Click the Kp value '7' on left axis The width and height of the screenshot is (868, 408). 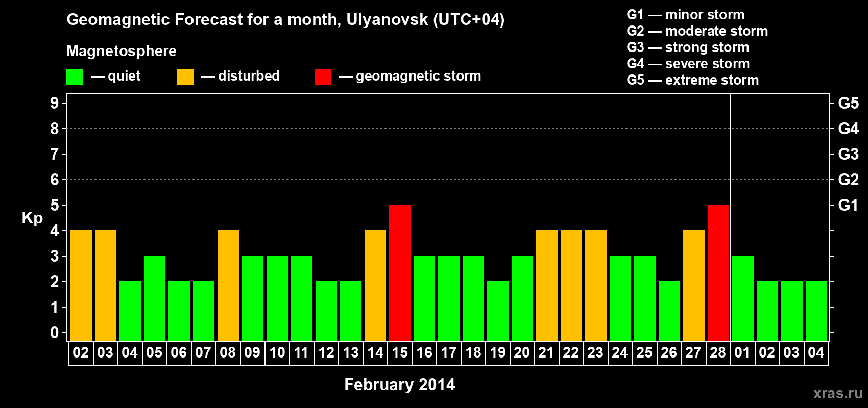[x=55, y=154]
